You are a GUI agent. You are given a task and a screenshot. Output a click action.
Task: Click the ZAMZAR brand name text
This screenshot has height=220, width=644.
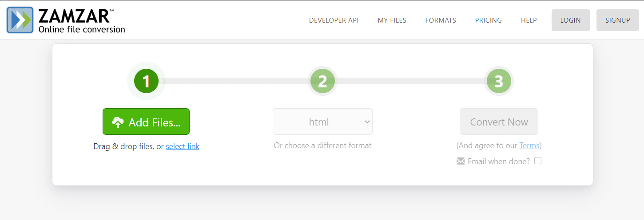[74, 16]
